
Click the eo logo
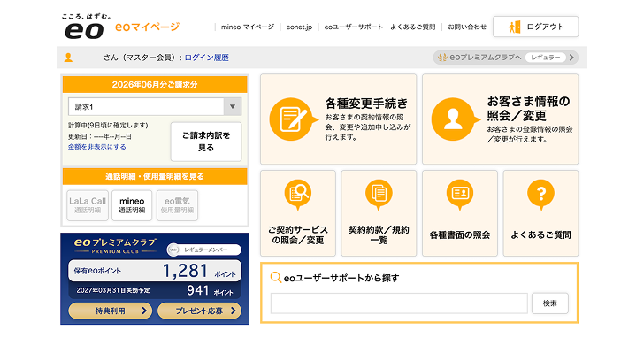84,31
